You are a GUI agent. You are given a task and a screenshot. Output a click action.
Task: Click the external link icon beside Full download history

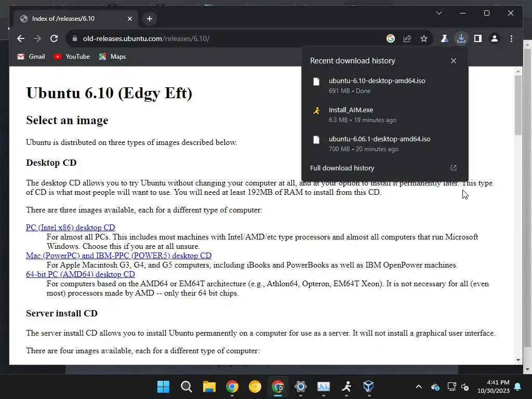[453, 168]
